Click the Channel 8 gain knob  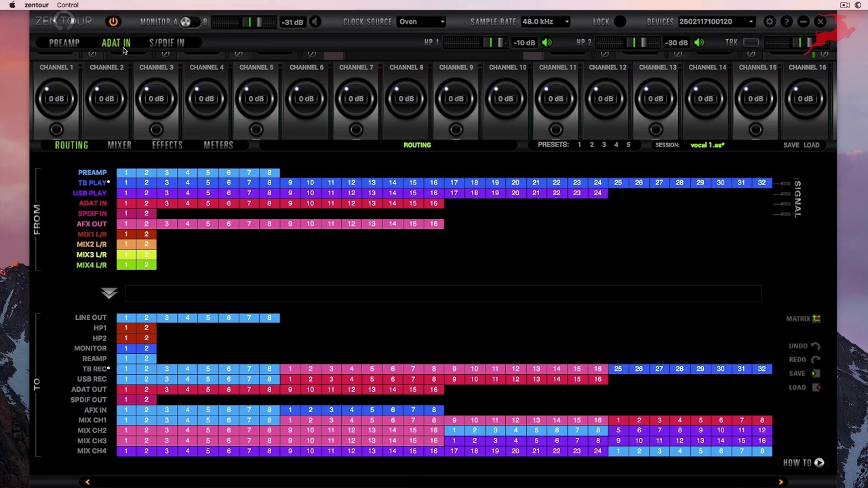(406, 98)
